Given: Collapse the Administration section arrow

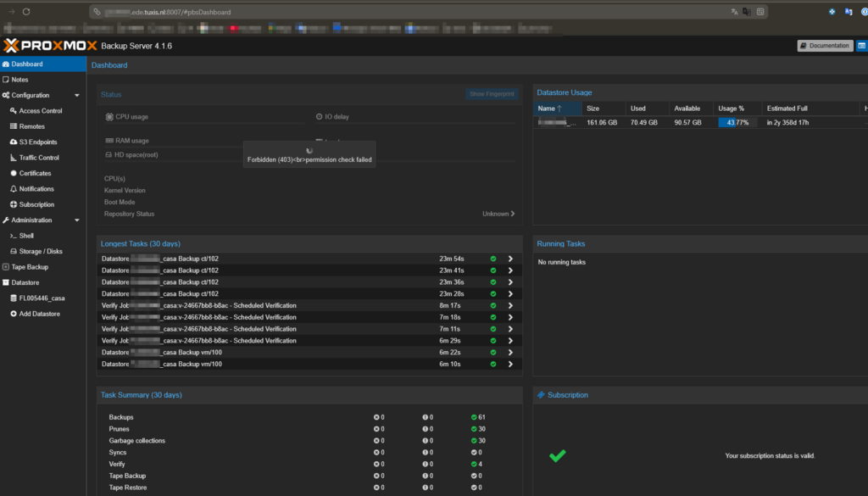Looking at the screenshot, I should pyautogui.click(x=77, y=220).
